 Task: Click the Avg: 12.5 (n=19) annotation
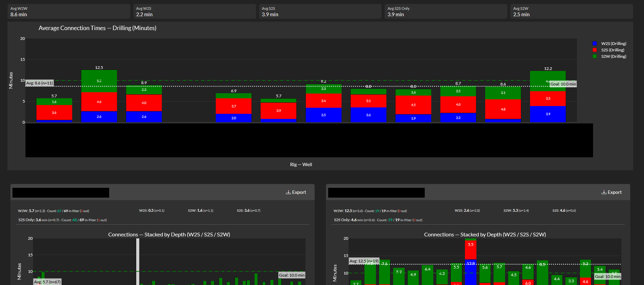click(x=364, y=261)
